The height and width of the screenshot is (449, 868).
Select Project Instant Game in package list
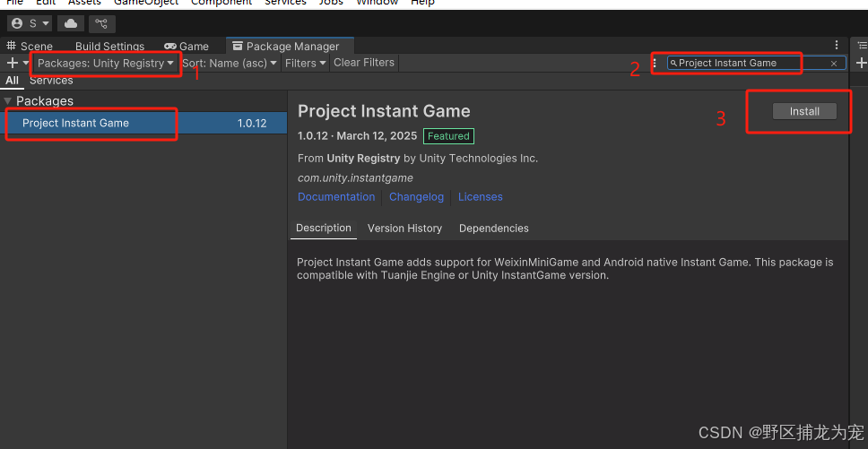pos(144,123)
